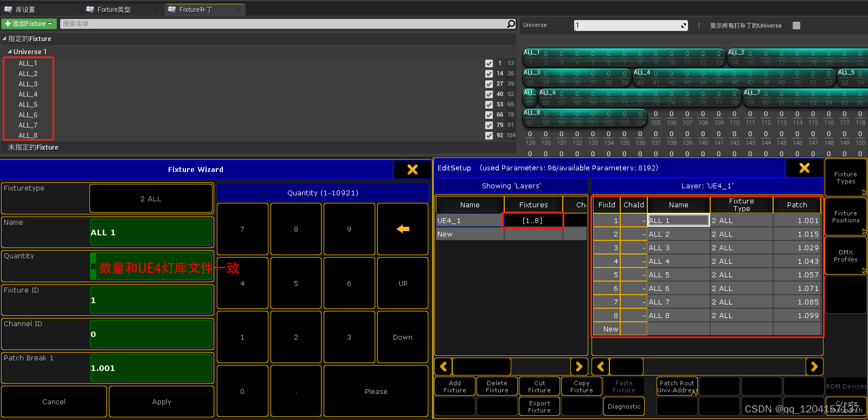Select the ALL 3 name cell in fixture table

point(679,247)
